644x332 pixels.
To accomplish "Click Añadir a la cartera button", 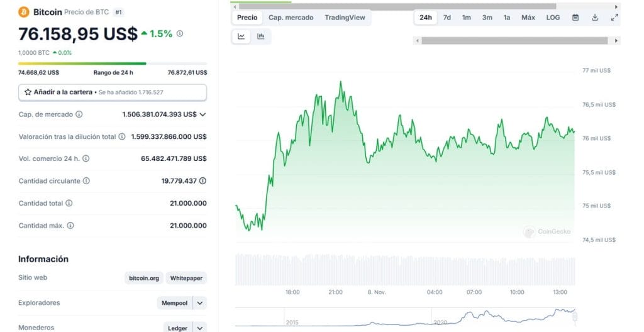I will [x=113, y=92].
